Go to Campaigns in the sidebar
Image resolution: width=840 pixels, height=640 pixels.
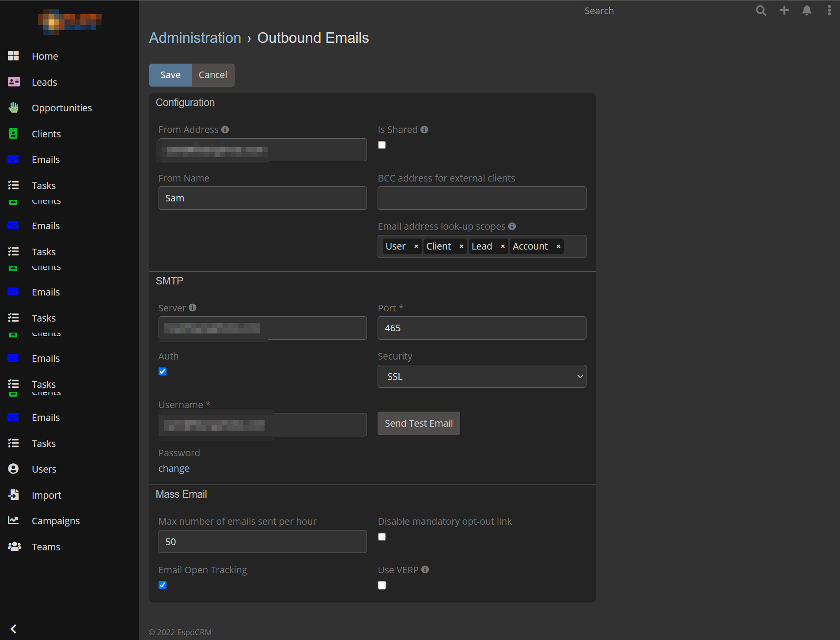coord(56,521)
